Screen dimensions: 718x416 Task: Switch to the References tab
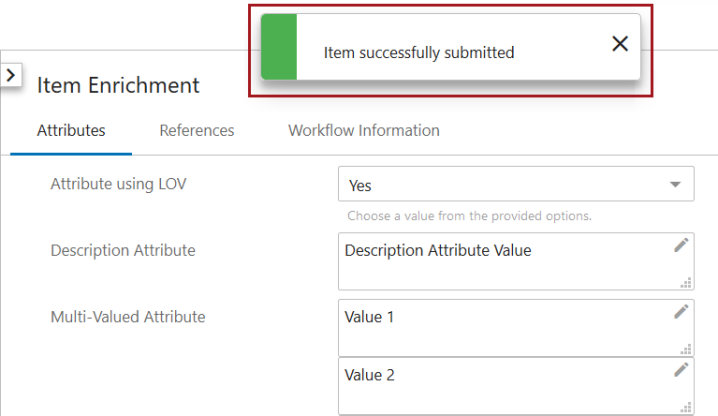(x=196, y=131)
